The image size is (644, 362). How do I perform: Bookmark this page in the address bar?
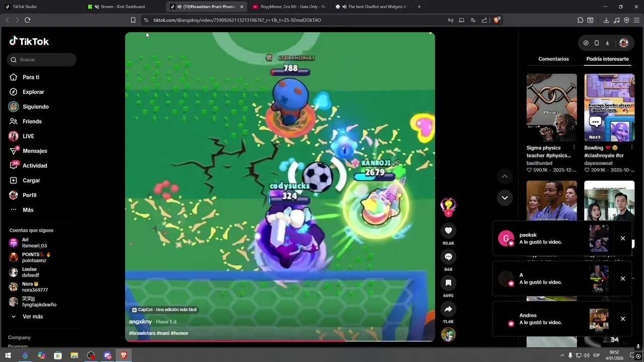coord(133,20)
